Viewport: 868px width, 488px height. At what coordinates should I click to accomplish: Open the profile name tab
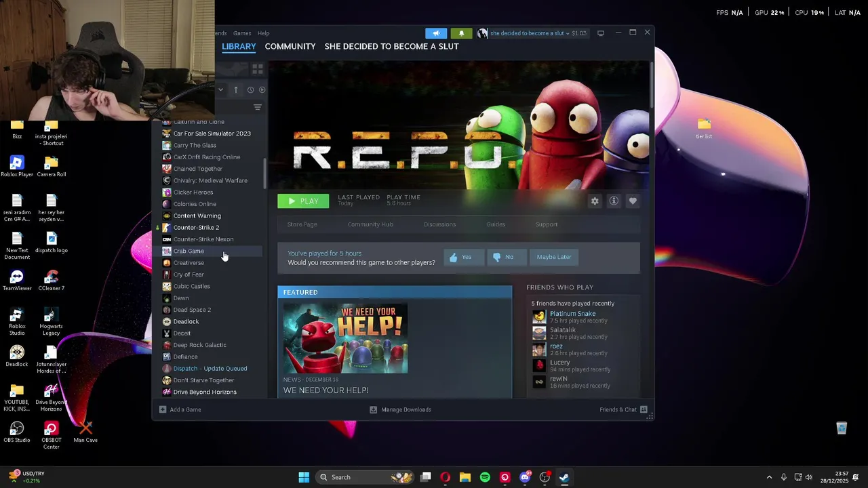pyautogui.click(x=391, y=46)
